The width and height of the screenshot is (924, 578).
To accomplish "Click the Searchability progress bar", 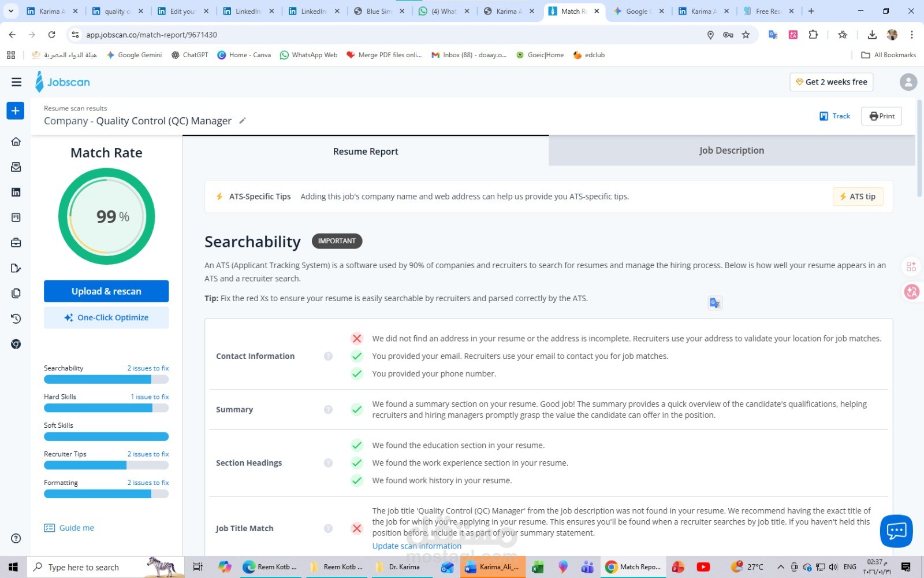I will (106, 379).
